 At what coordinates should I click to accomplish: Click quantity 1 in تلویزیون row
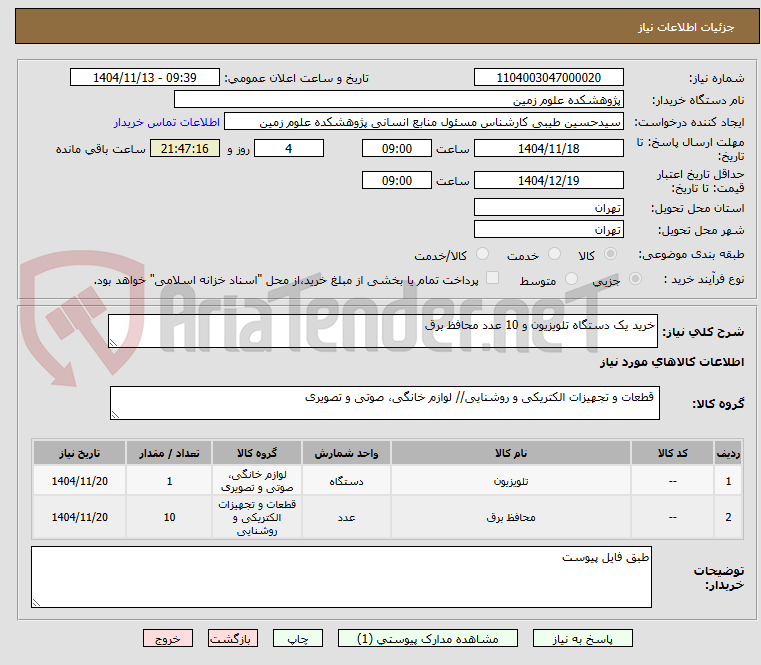click(169, 481)
